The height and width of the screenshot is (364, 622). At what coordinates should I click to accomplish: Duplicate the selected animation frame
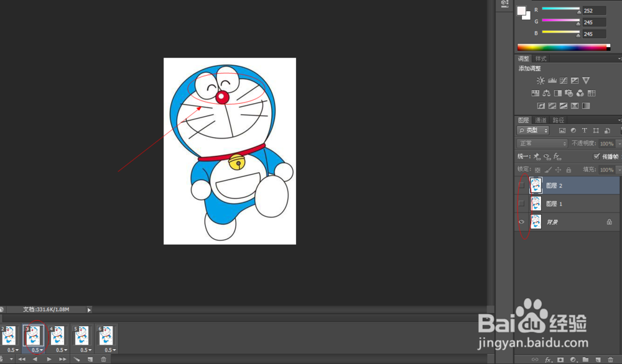[90, 359]
